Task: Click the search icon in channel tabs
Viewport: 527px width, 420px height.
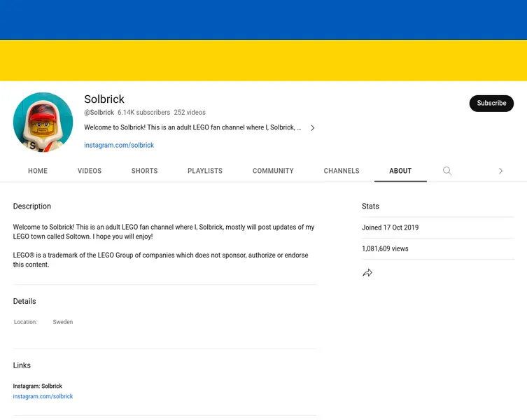Action: (447, 171)
